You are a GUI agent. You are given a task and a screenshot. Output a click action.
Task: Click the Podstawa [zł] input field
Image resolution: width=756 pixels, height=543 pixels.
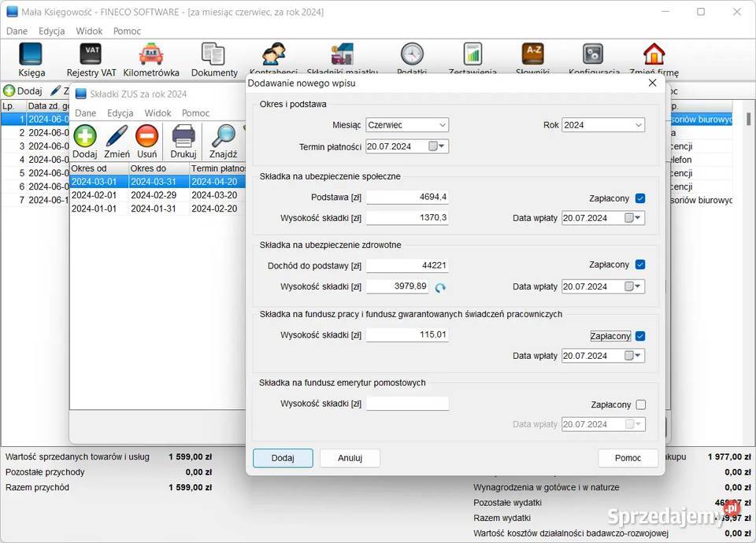(407, 197)
